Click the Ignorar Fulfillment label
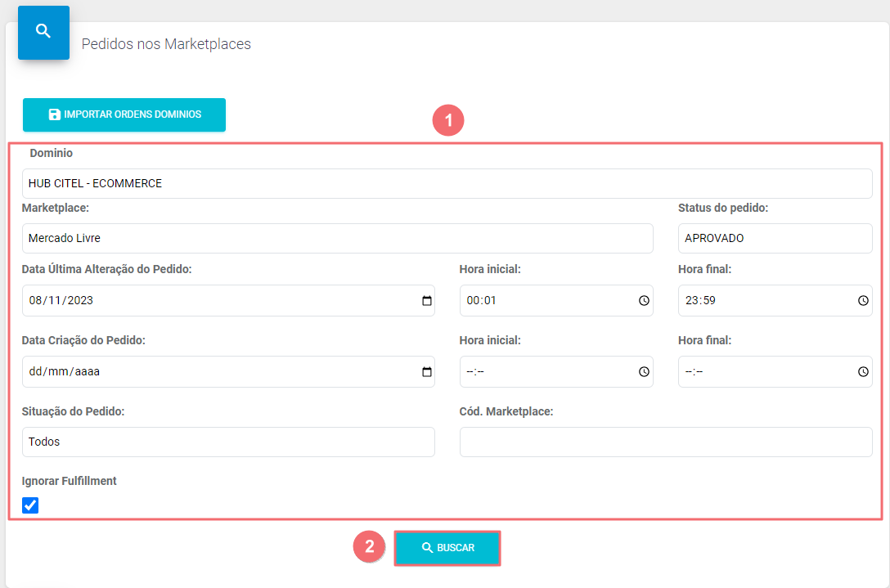Image resolution: width=890 pixels, height=588 pixels. click(70, 481)
